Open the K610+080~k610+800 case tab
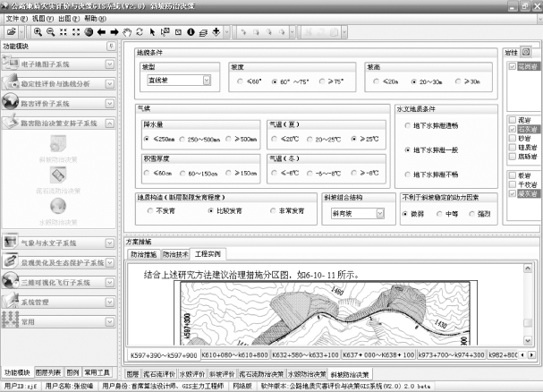The width and height of the screenshot is (543, 392). pyautogui.click(x=234, y=355)
